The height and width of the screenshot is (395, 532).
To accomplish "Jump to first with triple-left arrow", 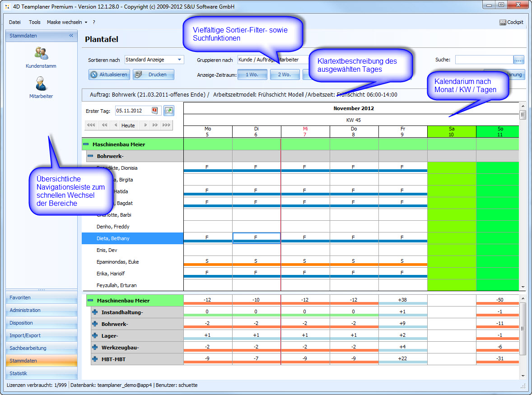I will pos(91,125).
